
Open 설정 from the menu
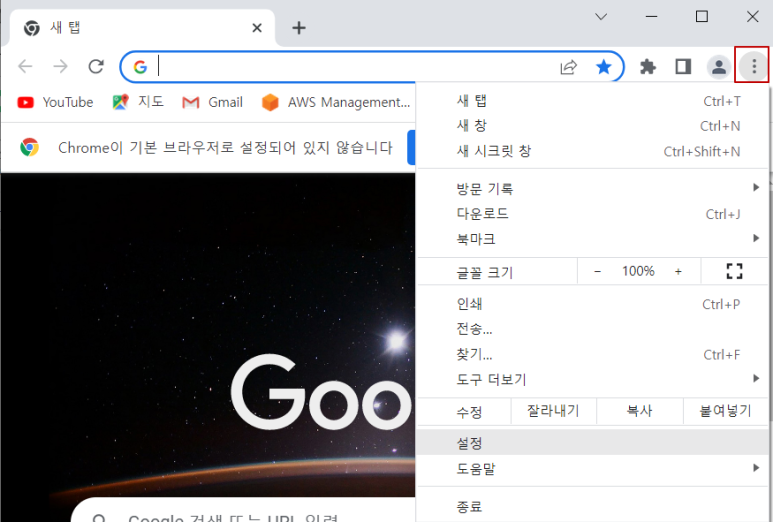tap(593, 443)
